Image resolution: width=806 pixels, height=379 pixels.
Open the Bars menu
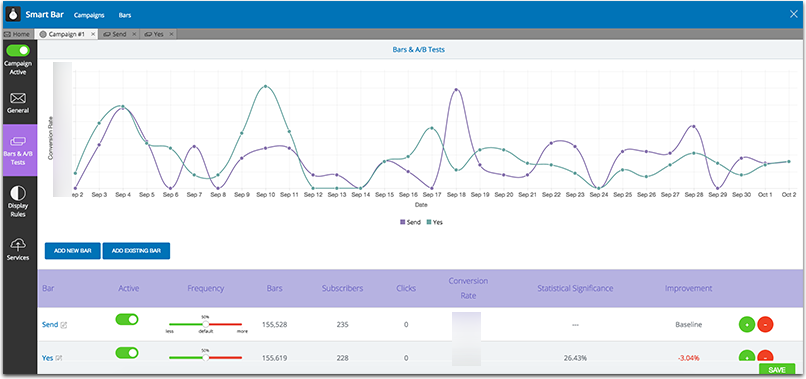tap(125, 15)
